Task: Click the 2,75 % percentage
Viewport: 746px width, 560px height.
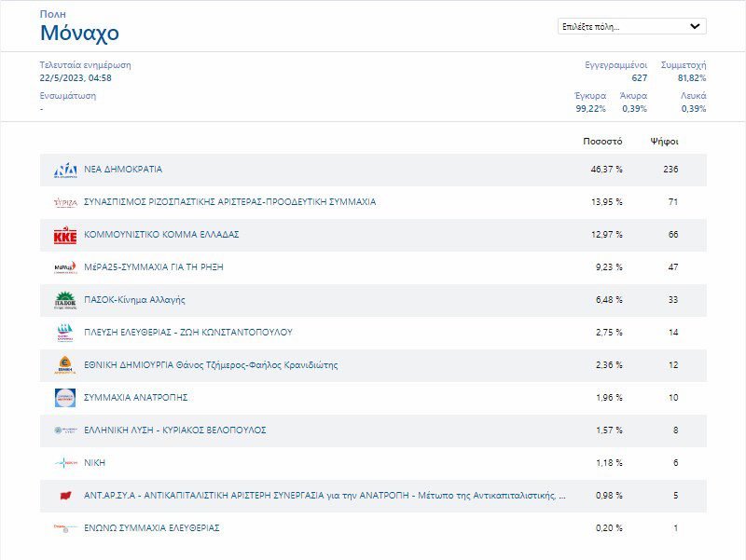Action: pos(609,333)
